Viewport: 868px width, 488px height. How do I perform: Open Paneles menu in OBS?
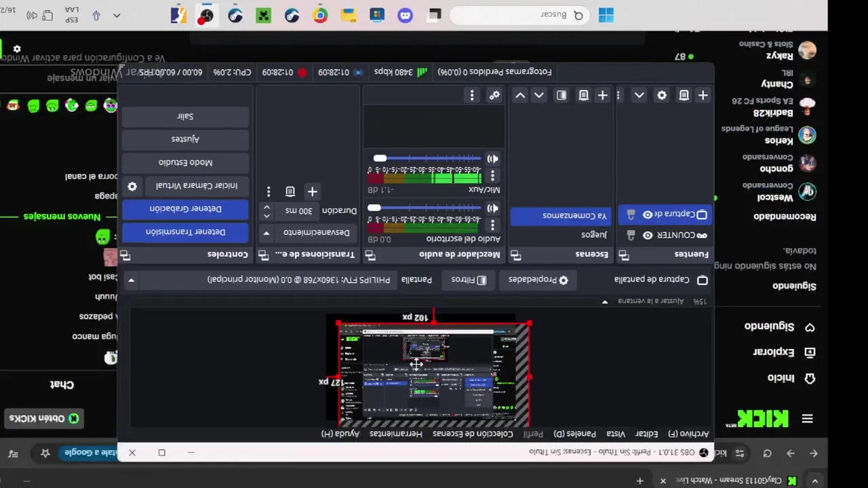(575, 434)
